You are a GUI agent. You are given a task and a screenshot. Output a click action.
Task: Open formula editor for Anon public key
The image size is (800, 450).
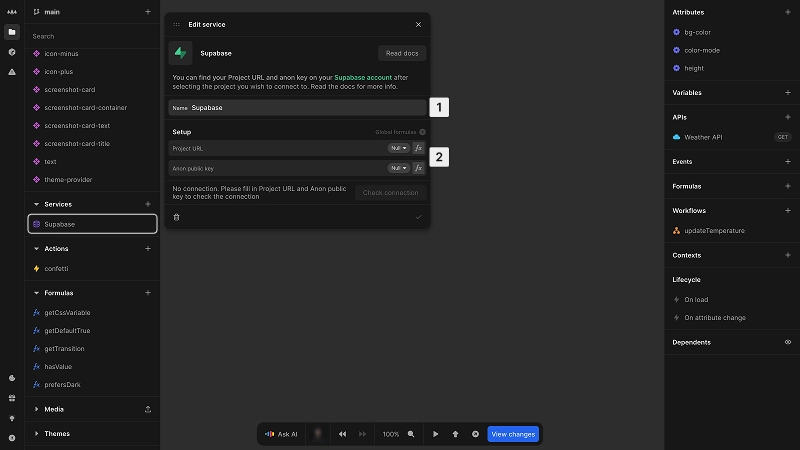[418, 168]
